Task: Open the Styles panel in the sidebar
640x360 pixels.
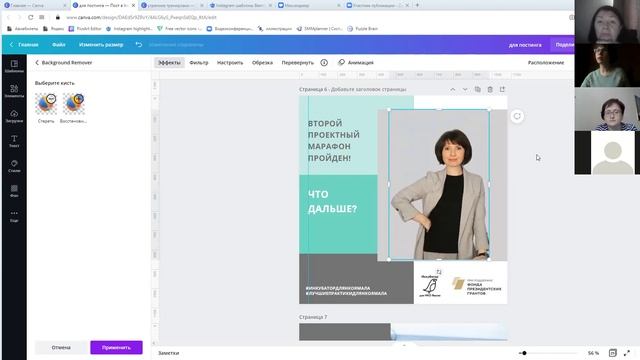Action: point(14,166)
